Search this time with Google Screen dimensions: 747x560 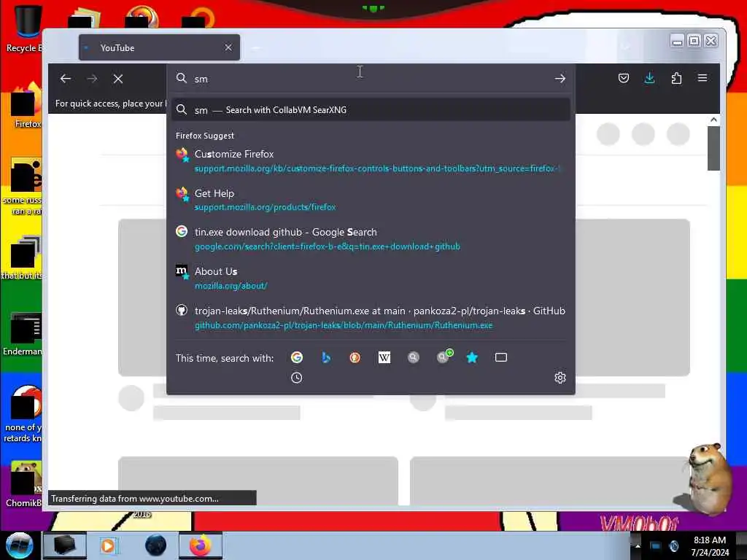pos(297,357)
